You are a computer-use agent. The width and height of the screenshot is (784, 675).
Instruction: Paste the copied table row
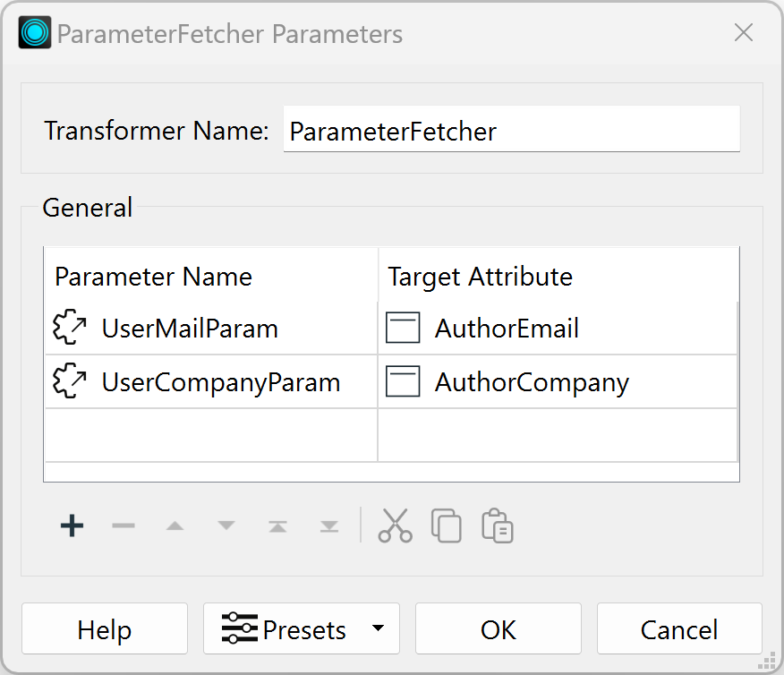pos(497,525)
